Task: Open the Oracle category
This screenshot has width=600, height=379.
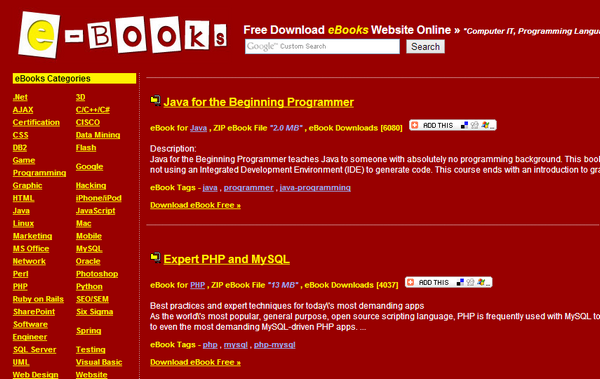Action: click(88, 261)
